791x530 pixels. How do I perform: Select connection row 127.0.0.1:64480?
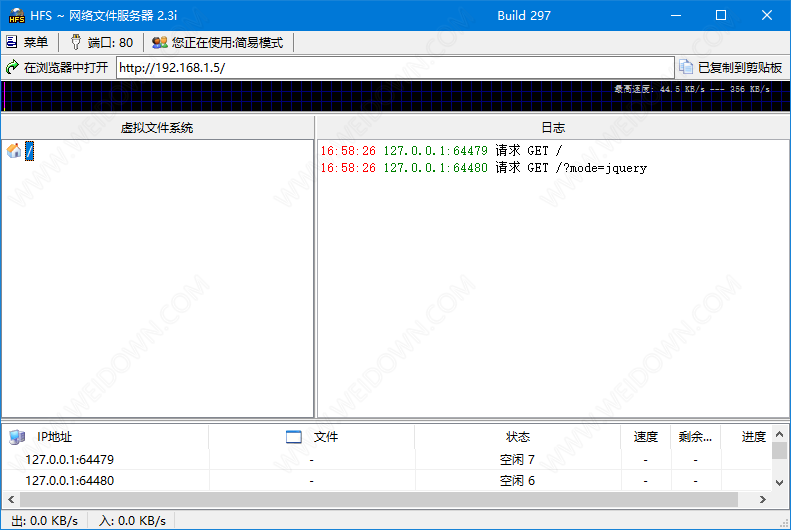coord(387,481)
